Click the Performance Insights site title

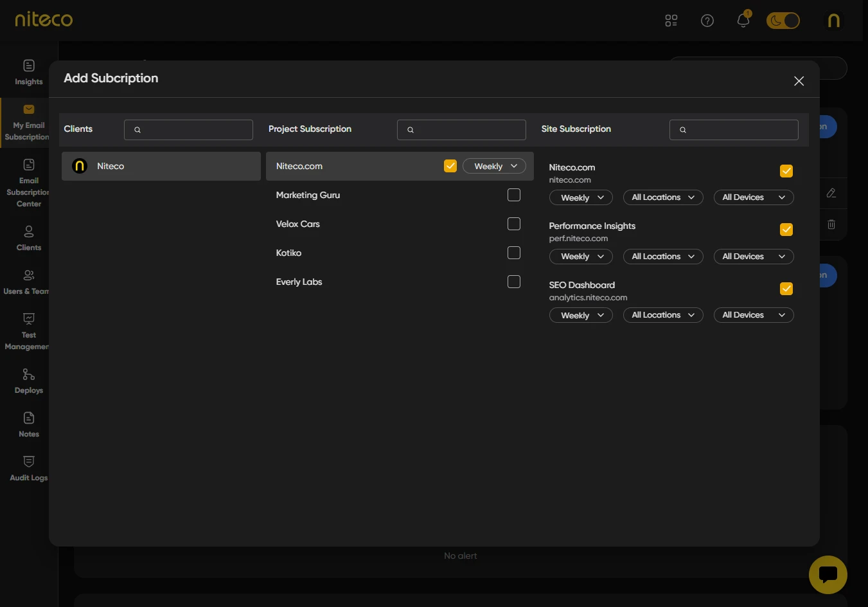point(592,226)
